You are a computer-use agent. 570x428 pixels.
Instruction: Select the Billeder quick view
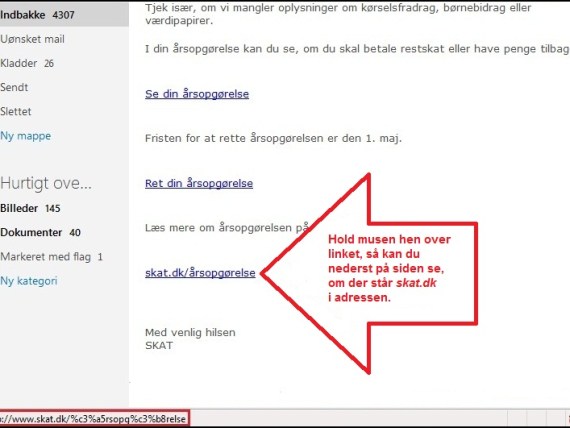click(30, 208)
